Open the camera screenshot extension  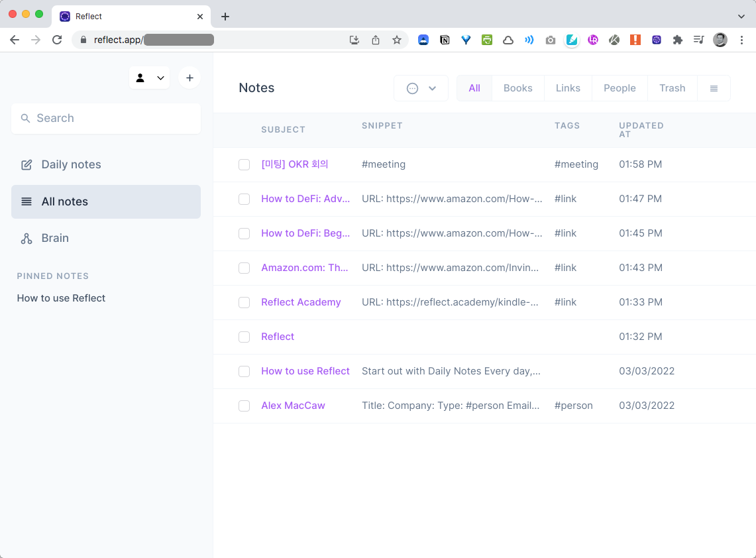pos(551,40)
